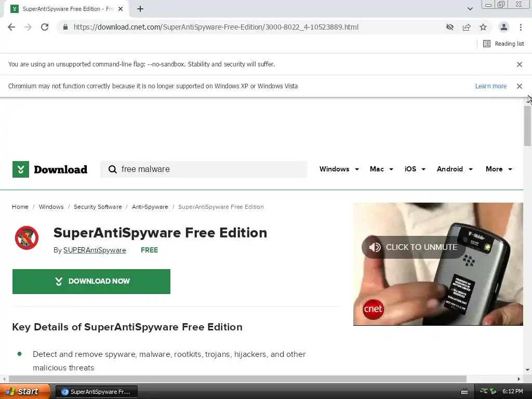The image size is (532, 399).
Task: Open the Anti-Spyware breadcrumb
Action: tap(150, 207)
